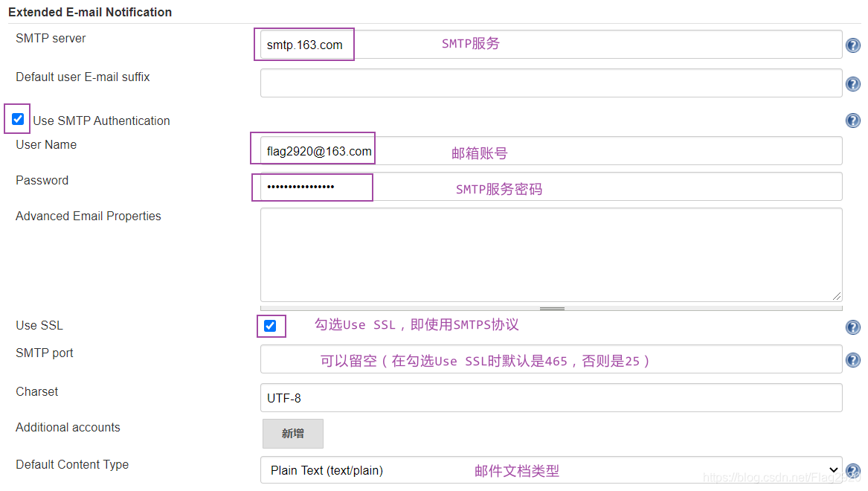Click inside the Advanced Email Properties textarea

pos(550,254)
